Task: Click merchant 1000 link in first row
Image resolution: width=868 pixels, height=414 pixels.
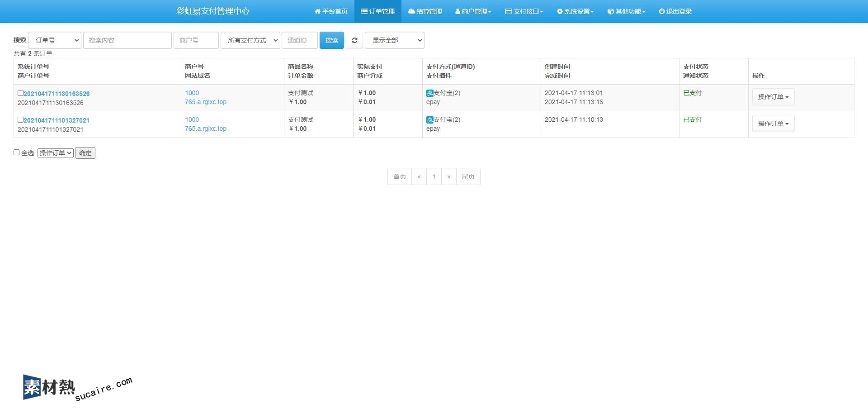Action: (192, 93)
